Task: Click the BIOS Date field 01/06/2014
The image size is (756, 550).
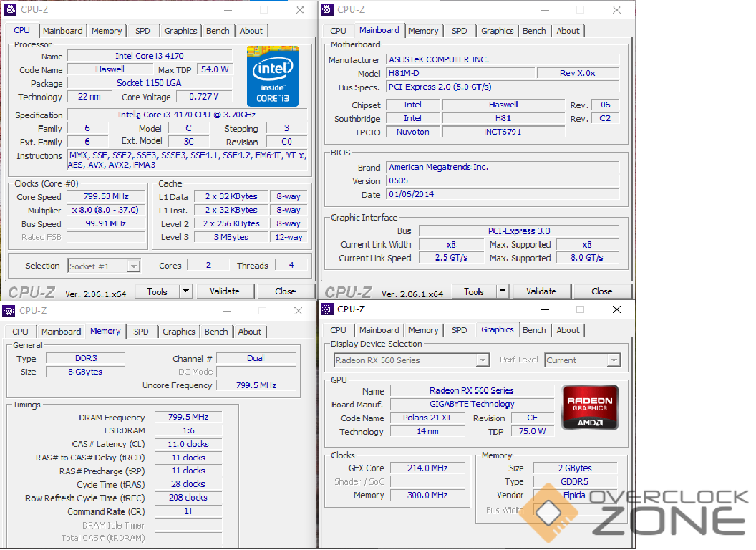Action: coord(503,194)
